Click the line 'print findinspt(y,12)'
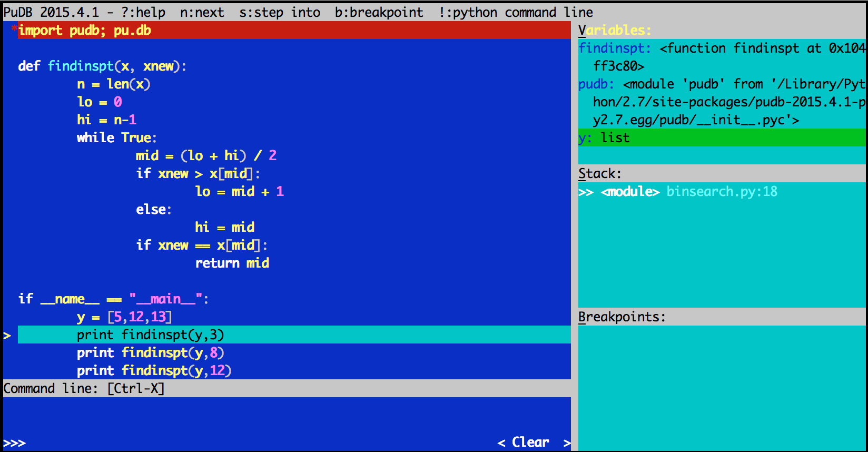The image size is (868, 452). (x=154, y=370)
